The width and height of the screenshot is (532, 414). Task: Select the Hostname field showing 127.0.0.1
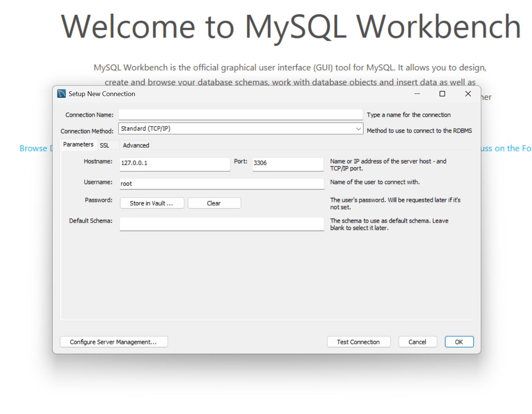[175, 164]
